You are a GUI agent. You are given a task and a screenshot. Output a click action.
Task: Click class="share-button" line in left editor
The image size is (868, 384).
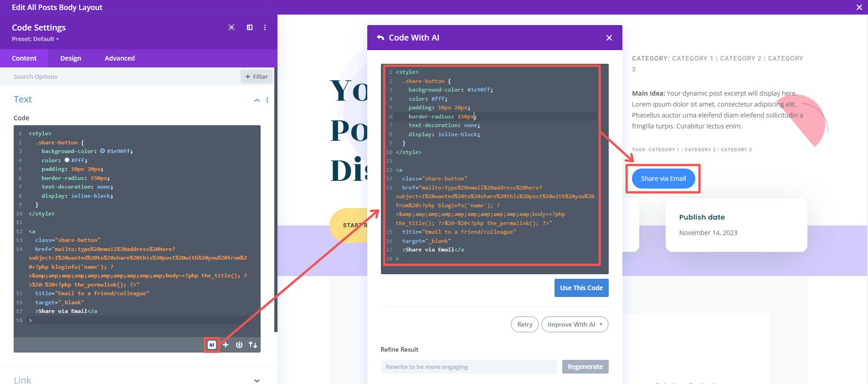(x=67, y=240)
